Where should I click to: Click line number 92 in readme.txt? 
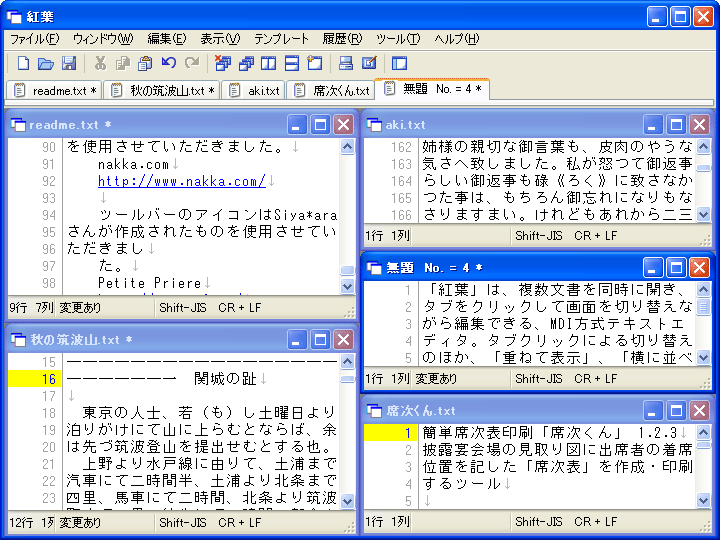click(x=49, y=181)
